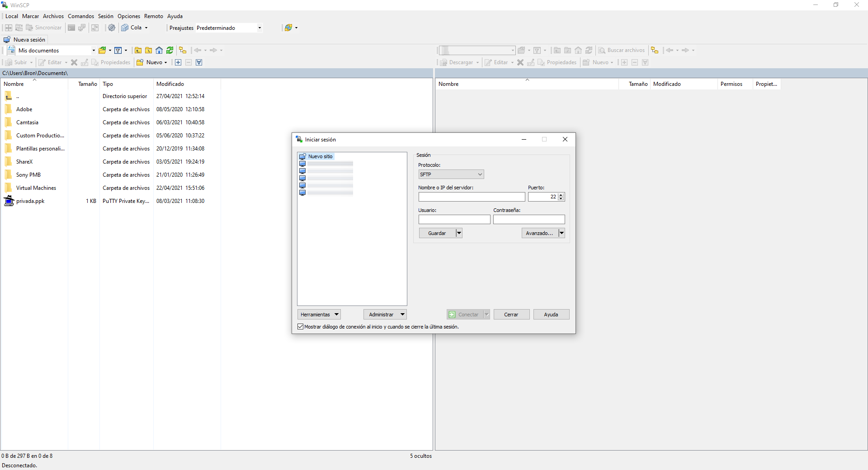The width and height of the screenshot is (868, 470).
Task: Open the privada.ppk key file
Action: point(30,201)
